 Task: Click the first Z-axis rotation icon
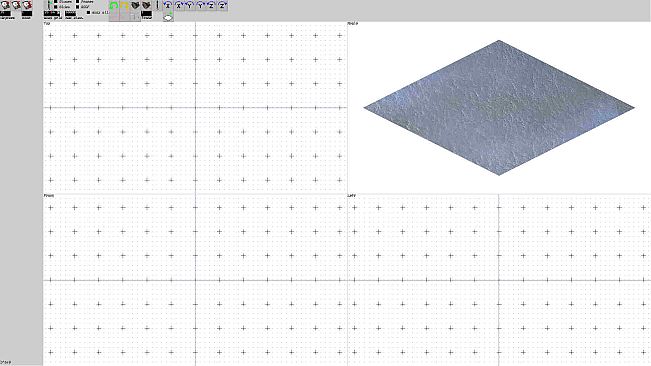click(x=211, y=5)
